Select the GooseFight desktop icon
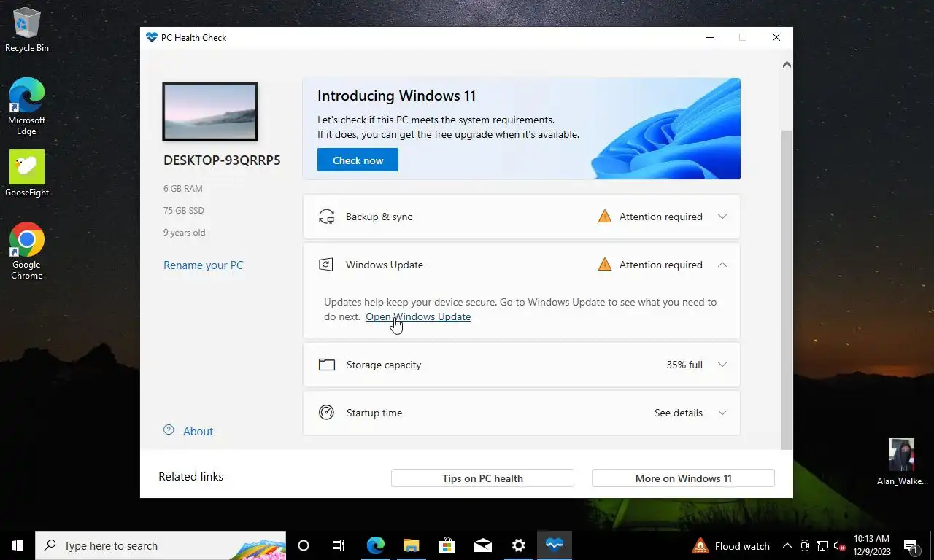The height and width of the screenshot is (560, 934). coord(27,174)
